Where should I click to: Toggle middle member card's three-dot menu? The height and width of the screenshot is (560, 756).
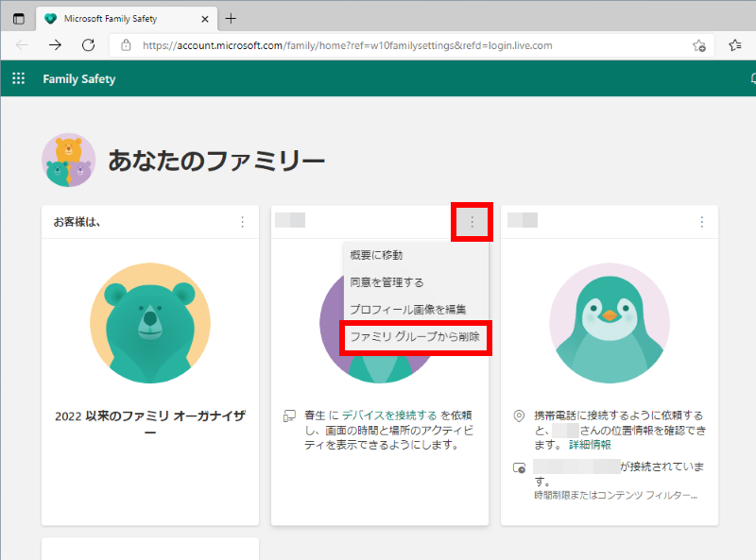(472, 222)
